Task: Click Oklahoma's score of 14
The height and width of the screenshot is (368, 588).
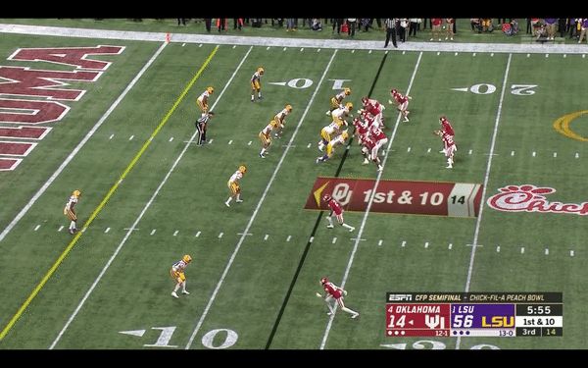Action: click(397, 322)
